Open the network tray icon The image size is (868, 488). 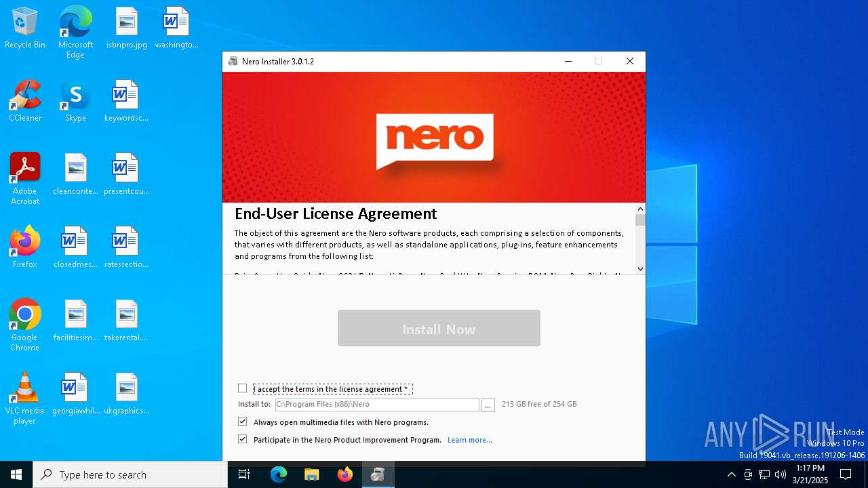pyautogui.click(x=764, y=474)
